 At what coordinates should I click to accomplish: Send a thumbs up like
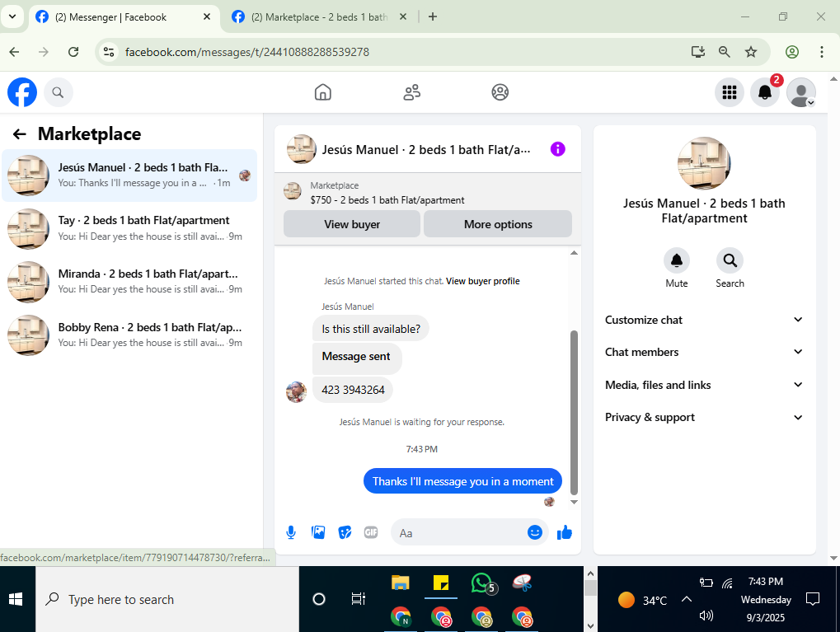(565, 532)
